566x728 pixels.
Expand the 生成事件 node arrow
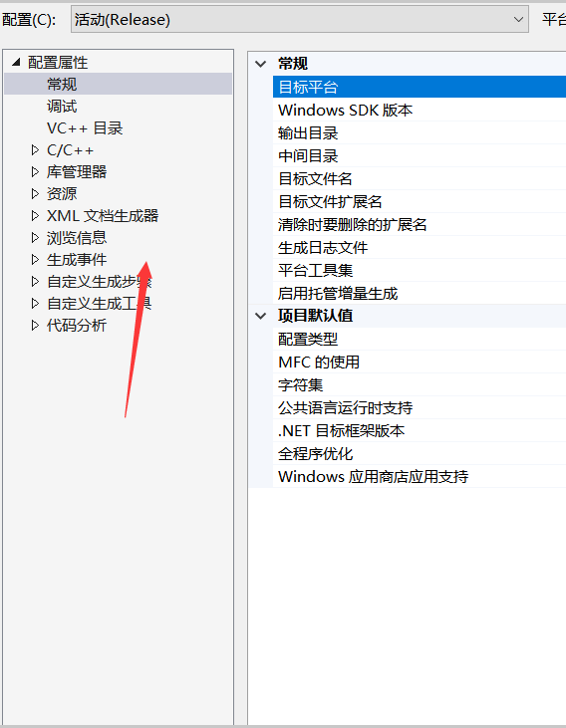(35, 260)
